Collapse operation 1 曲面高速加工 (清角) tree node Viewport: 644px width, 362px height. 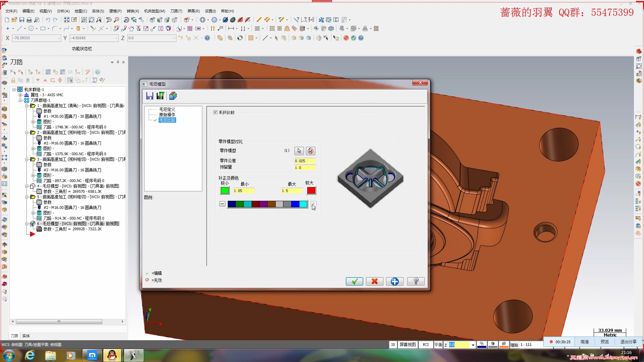click(x=27, y=106)
